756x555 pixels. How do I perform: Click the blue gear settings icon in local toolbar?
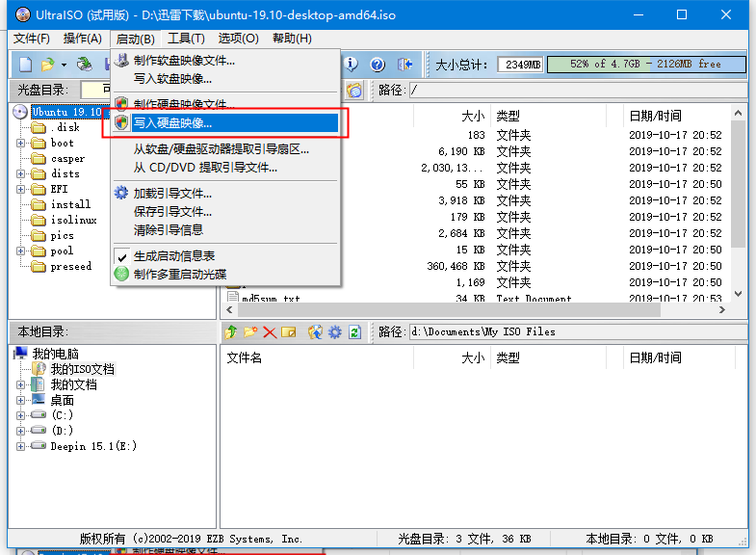pos(334,331)
